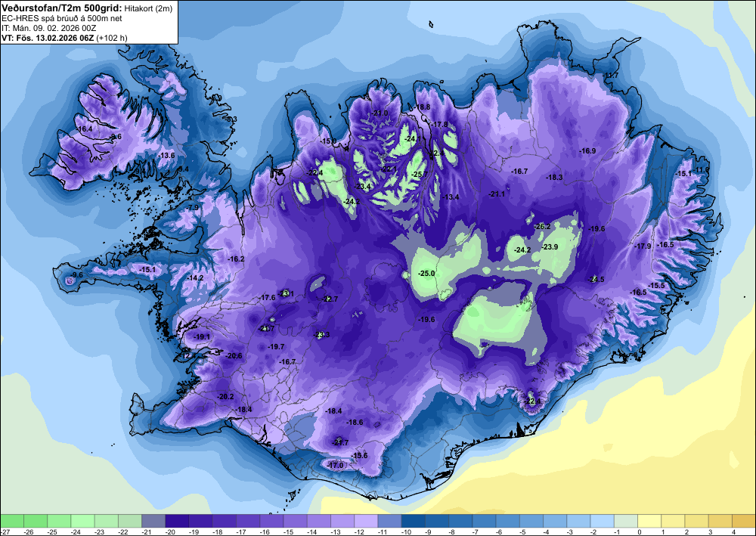Click the -18.8 temperature label
This screenshot has height=536, width=756.
click(423, 107)
